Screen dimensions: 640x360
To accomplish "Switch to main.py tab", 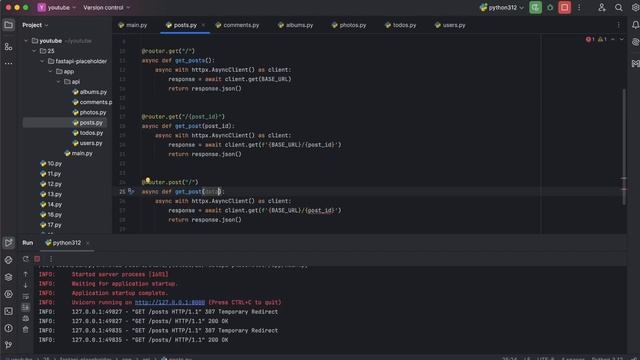I will 133,25.
